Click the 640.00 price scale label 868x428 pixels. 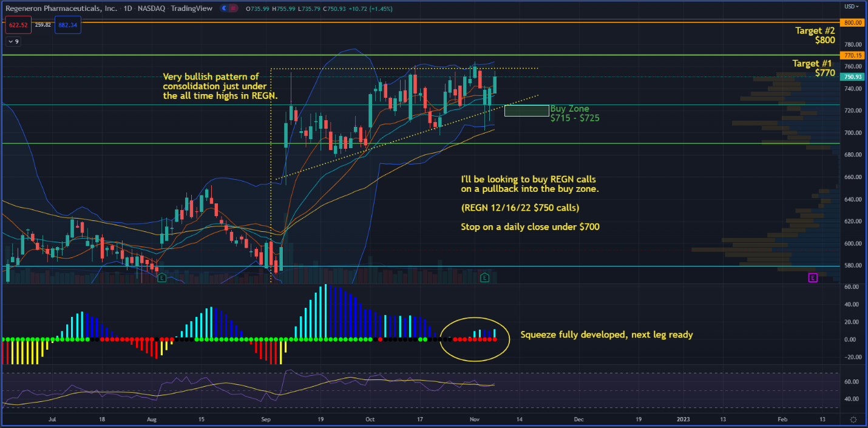coord(853,199)
